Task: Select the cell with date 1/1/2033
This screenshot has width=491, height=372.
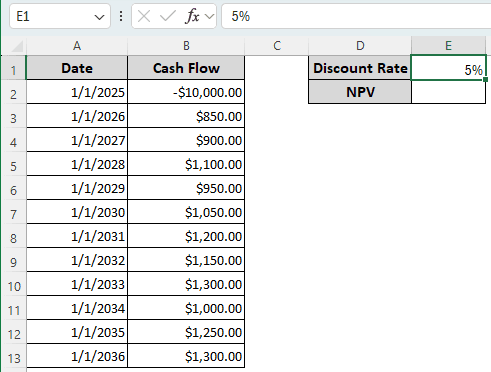Action: (x=77, y=284)
